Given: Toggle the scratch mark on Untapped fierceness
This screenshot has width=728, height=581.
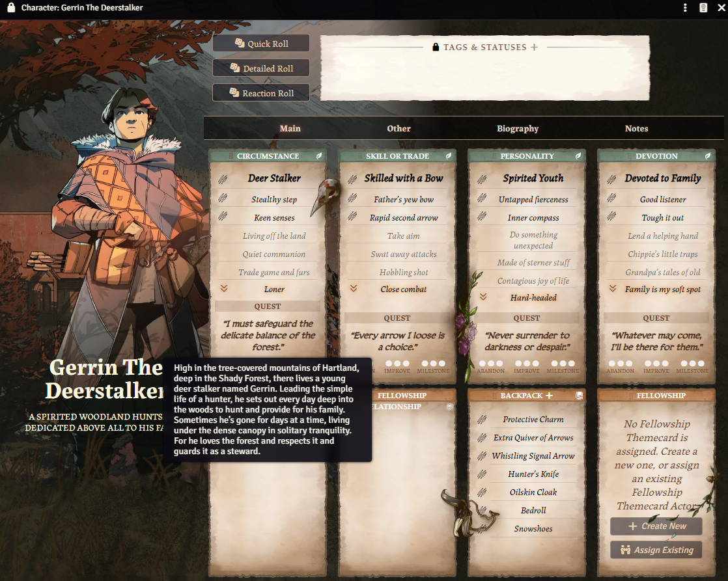Looking at the screenshot, I should coord(482,198).
